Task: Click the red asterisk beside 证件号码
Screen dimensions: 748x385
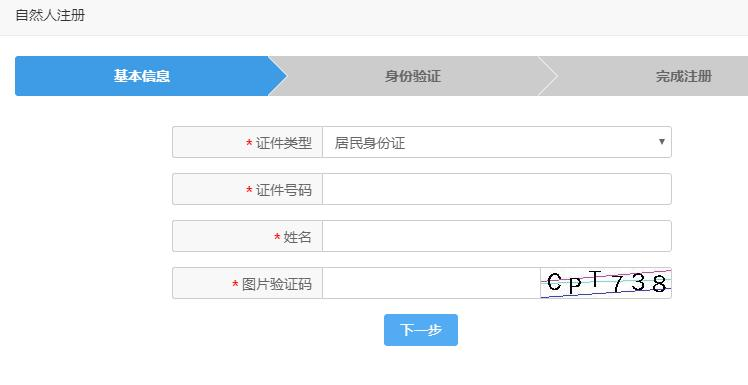Action: 249,190
